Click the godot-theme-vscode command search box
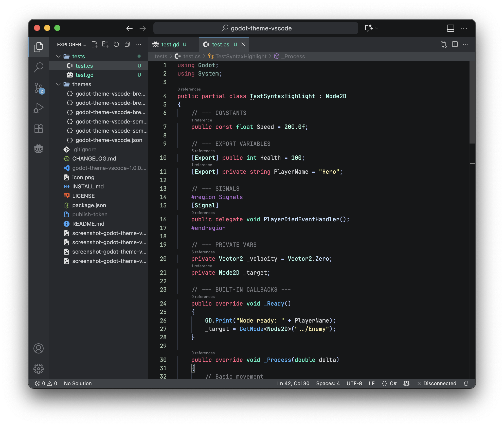The height and width of the screenshot is (426, 504). pyautogui.click(x=256, y=28)
